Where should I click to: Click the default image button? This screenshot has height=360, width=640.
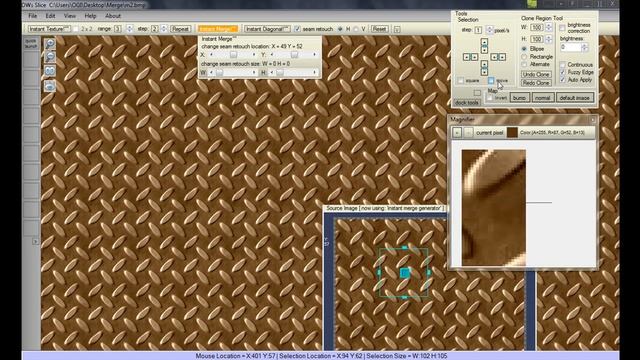575,98
